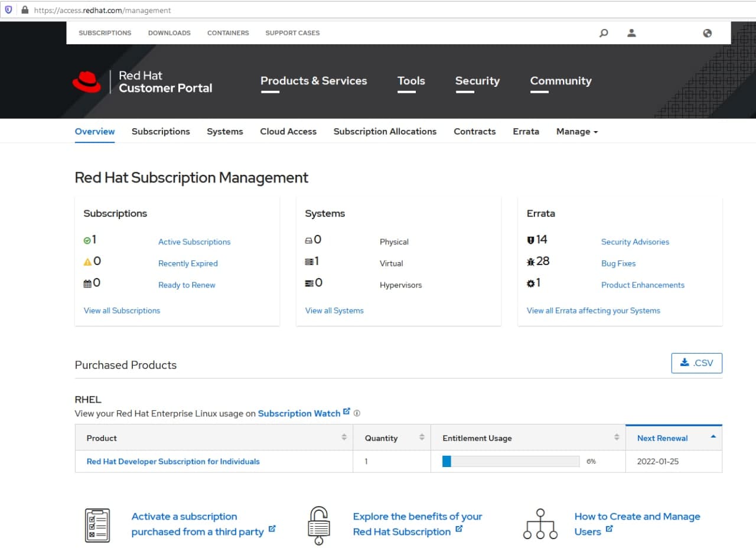The width and height of the screenshot is (756, 555).
Task: Sort table by Quantity column arrows
Action: (422, 438)
